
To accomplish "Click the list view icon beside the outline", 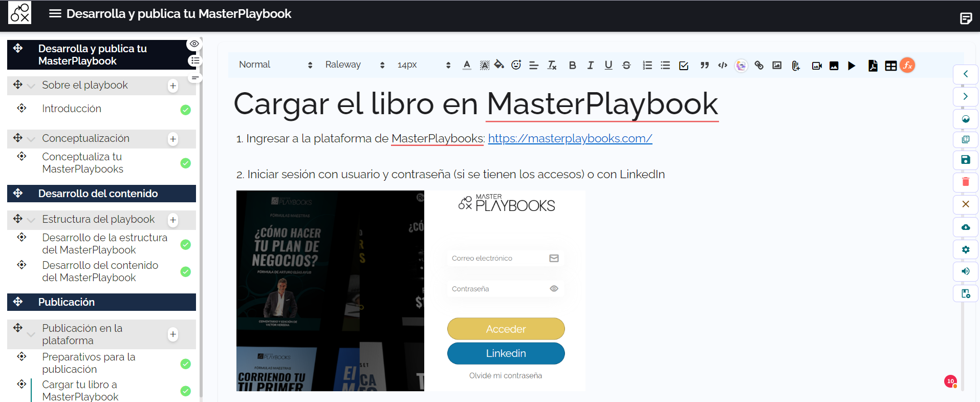I will 194,60.
